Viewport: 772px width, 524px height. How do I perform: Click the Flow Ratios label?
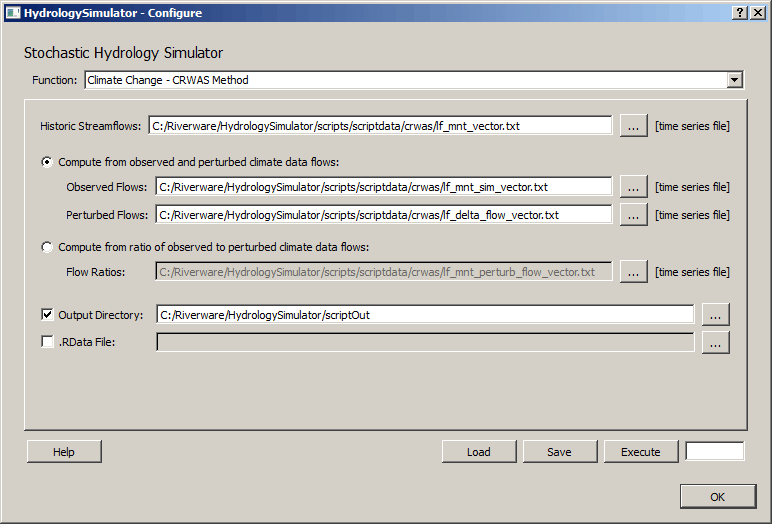point(96,272)
